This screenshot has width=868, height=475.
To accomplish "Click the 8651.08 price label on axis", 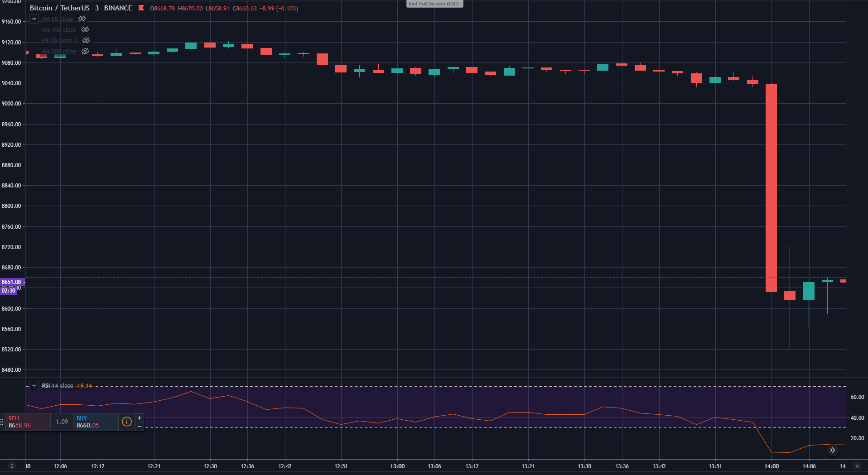I will [x=11, y=282].
